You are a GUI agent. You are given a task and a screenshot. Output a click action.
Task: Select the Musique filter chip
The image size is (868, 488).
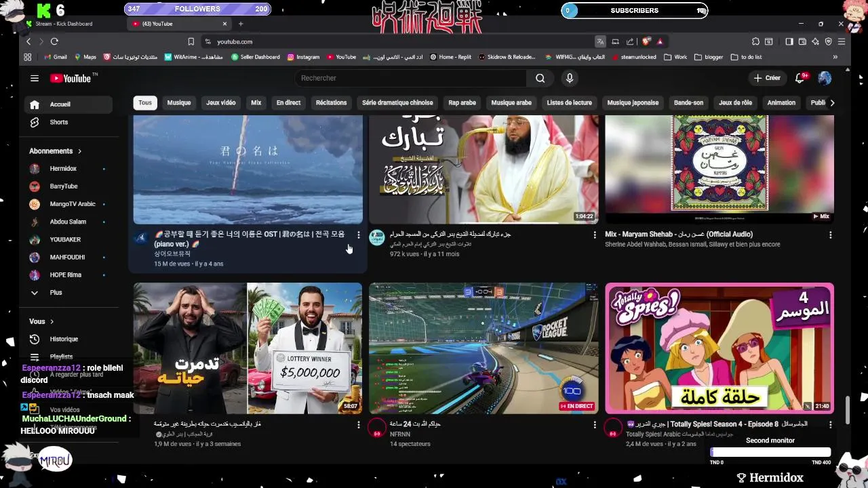tap(179, 103)
